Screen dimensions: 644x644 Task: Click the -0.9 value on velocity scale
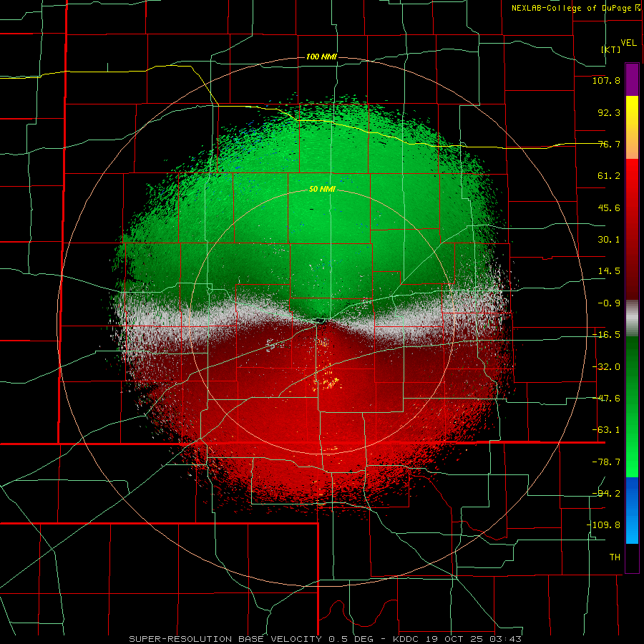[x=609, y=303]
